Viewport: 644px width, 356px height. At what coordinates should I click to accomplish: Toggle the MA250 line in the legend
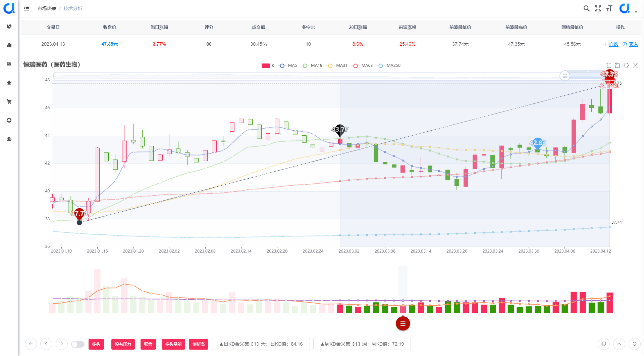pos(389,65)
